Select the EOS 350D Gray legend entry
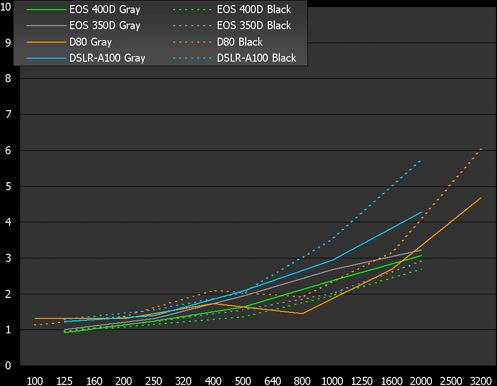The image size is (497, 386). pos(83,25)
